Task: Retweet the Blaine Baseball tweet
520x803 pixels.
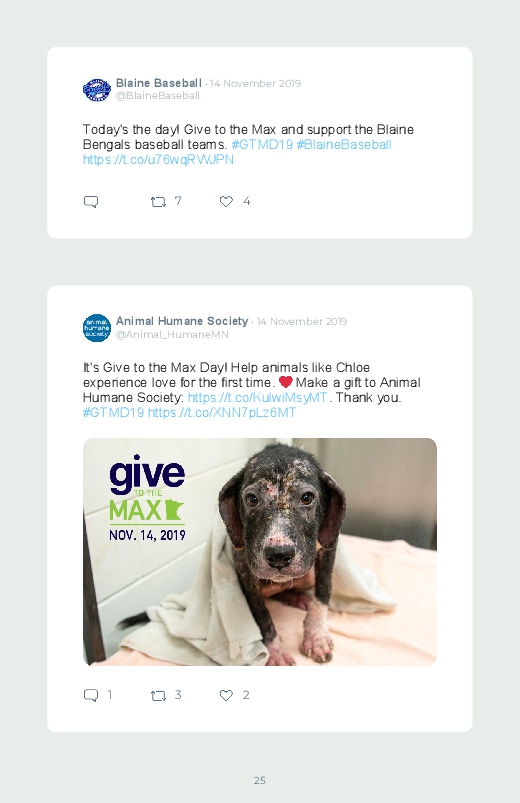Action: pyautogui.click(x=158, y=202)
